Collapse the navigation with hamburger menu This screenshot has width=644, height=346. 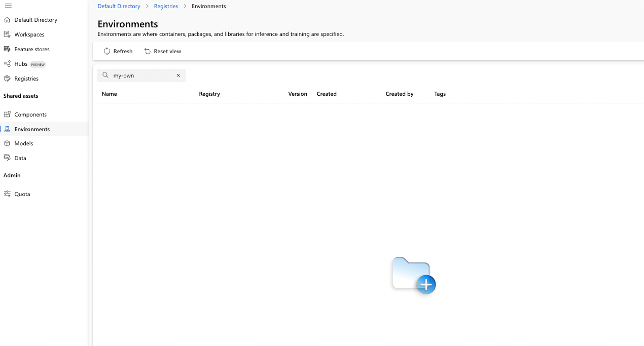[x=8, y=6]
